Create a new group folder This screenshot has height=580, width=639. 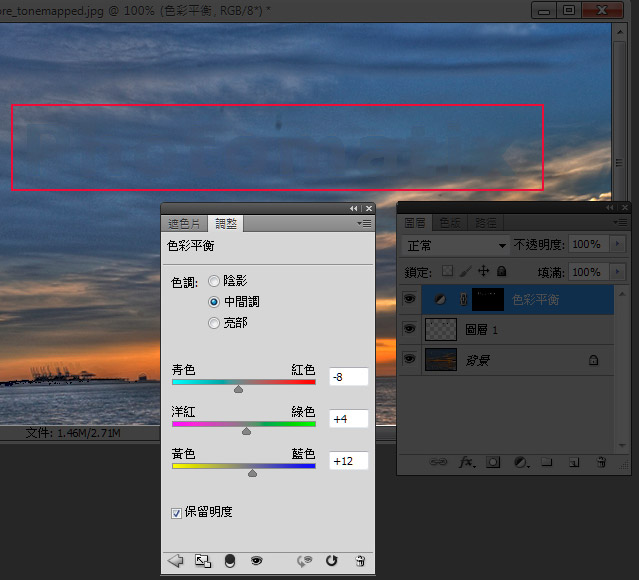pos(546,462)
